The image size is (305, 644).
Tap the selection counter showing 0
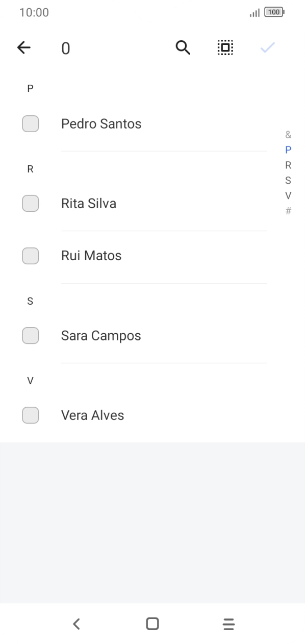[65, 48]
